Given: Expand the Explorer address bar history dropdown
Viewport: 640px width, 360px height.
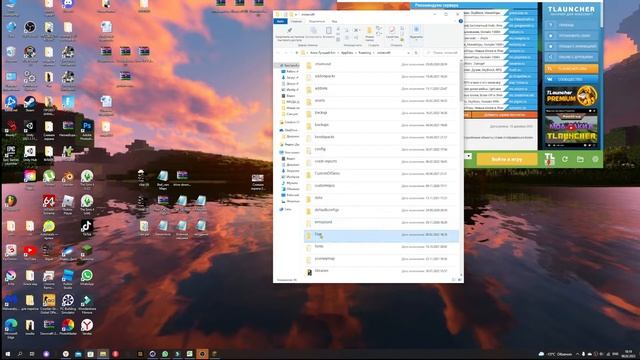Looking at the screenshot, I should coord(409,53).
